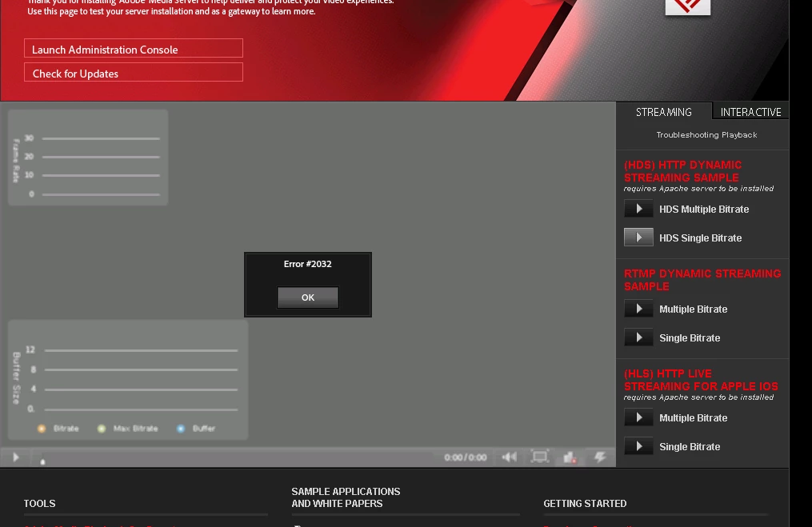Click the stats graph icon in player bar

(570, 457)
